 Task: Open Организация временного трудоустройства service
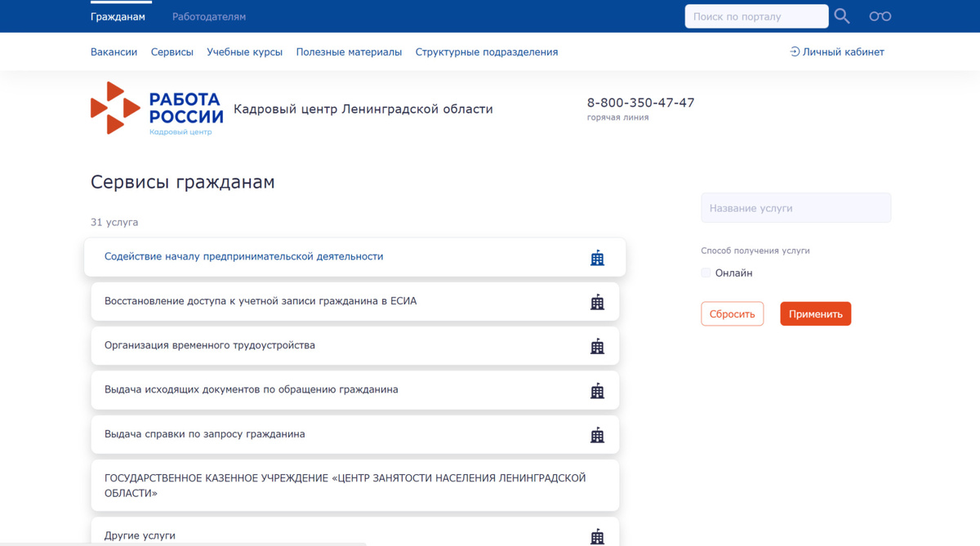[x=355, y=345]
